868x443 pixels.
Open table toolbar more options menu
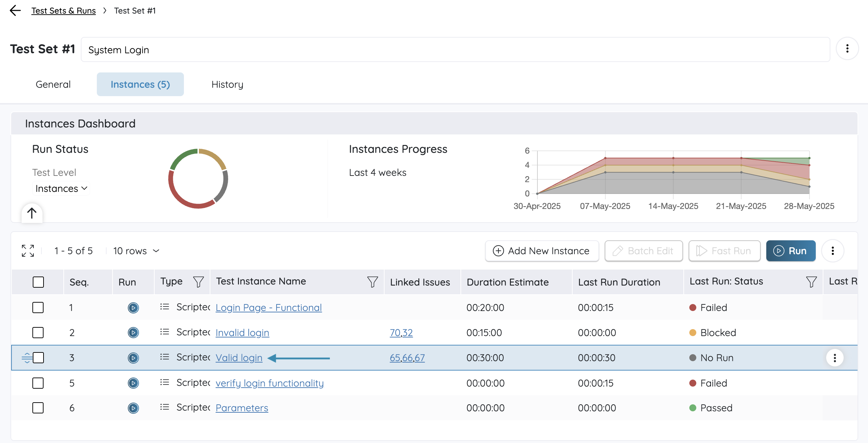click(832, 251)
